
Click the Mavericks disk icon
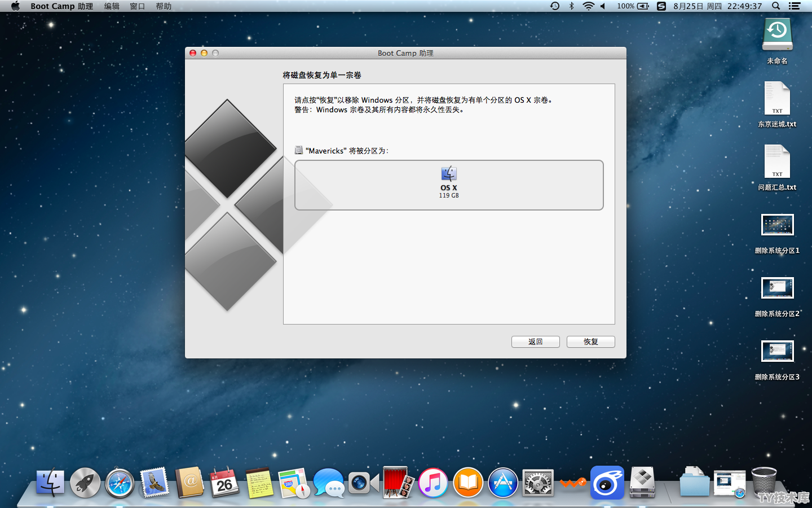click(x=299, y=150)
